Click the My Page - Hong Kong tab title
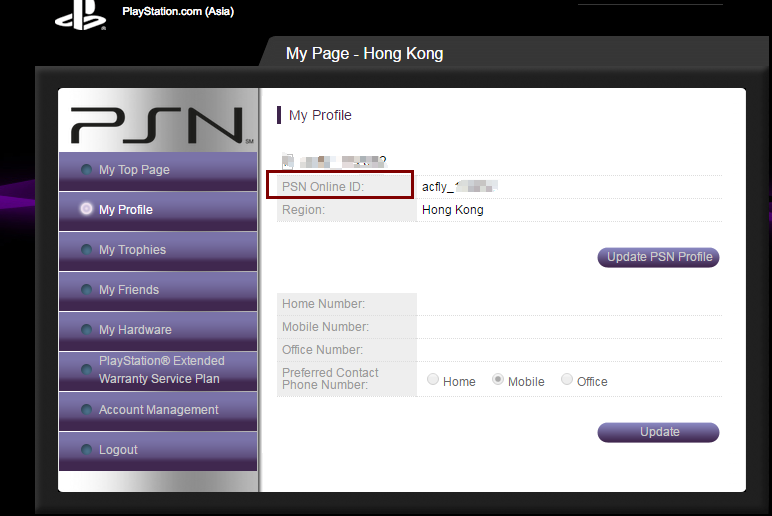Viewport: 772px width, 516px height. tap(364, 53)
